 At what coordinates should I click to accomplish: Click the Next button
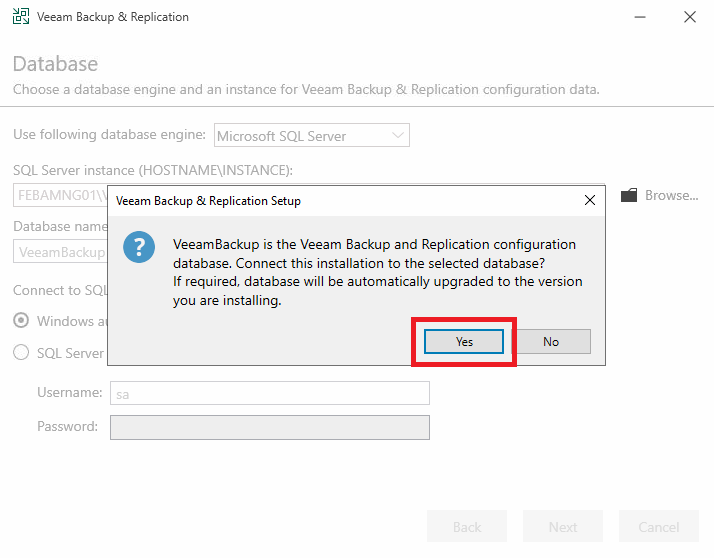(563, 527)
